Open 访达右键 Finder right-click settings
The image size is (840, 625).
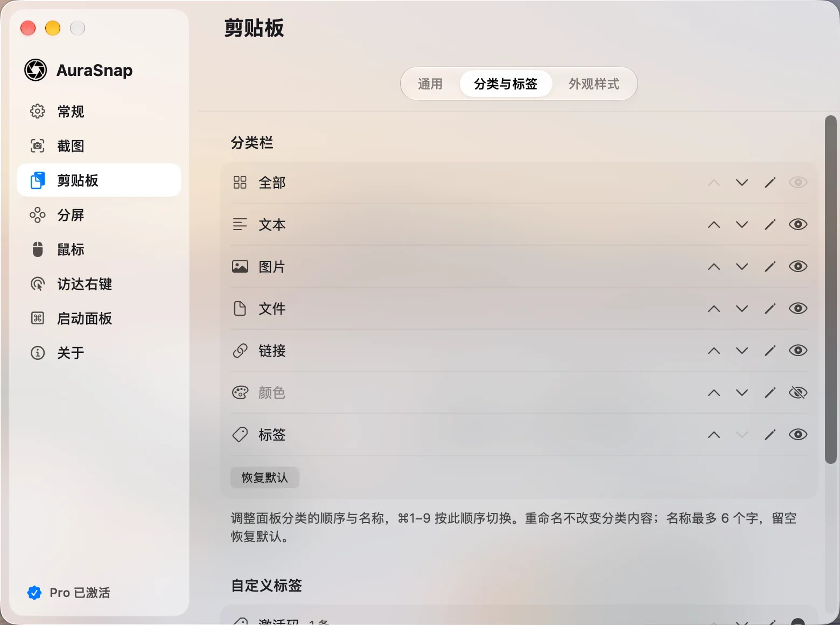pos(99,284)
